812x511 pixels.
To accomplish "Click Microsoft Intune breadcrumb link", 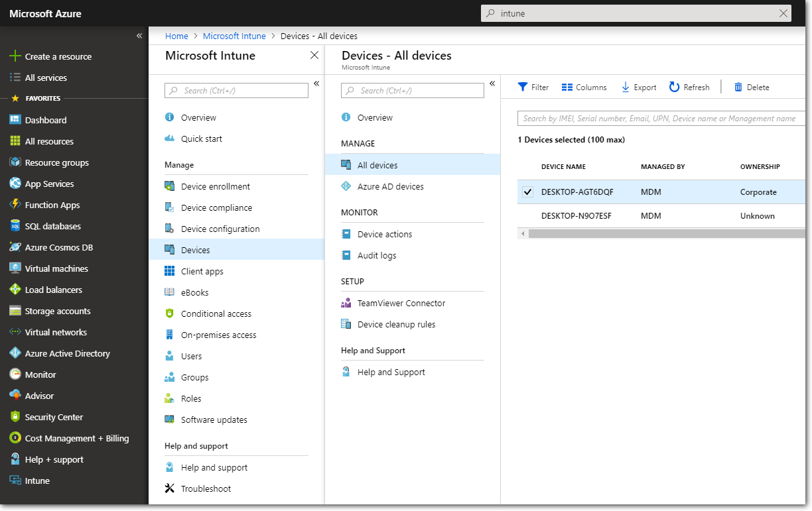I will (234, 36).
